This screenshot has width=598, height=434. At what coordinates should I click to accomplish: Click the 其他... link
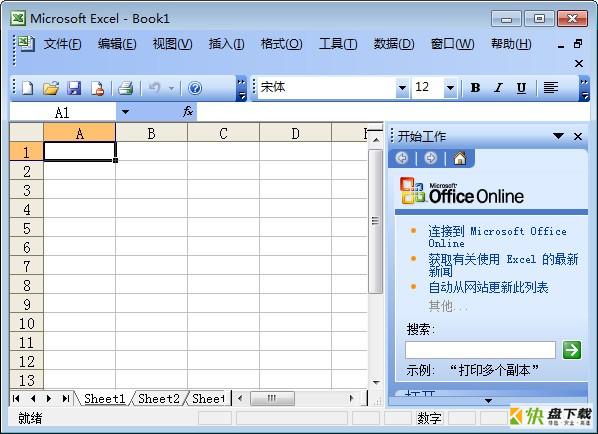447,306
